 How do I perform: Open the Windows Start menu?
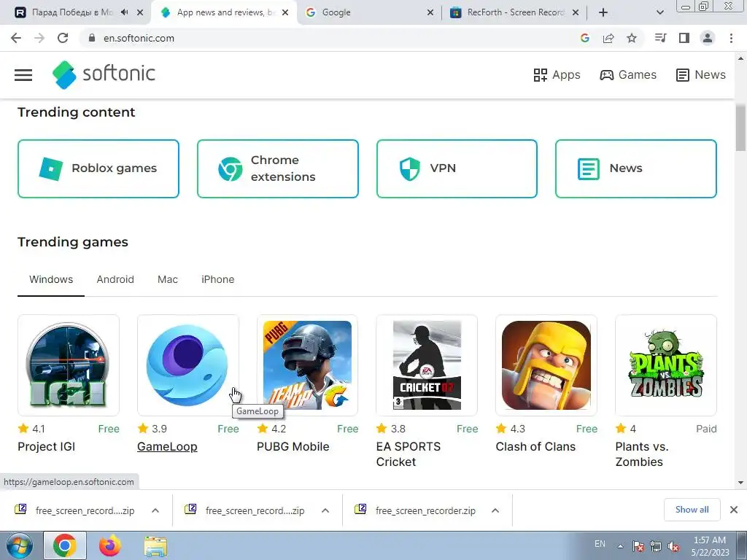tap(20, 545)
